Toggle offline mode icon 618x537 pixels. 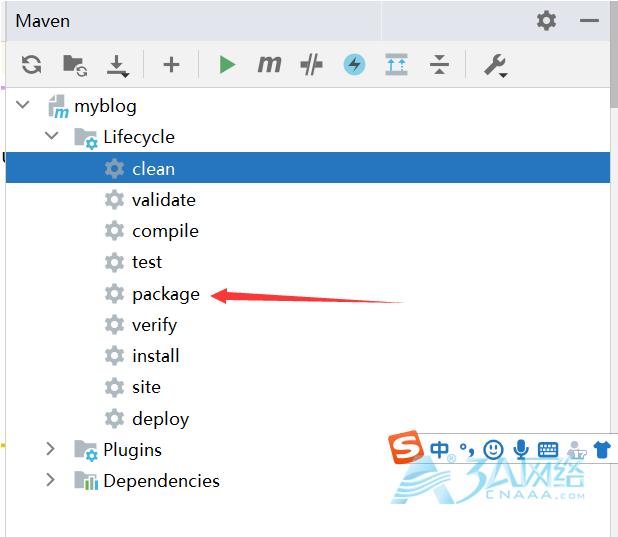(311, 65)
